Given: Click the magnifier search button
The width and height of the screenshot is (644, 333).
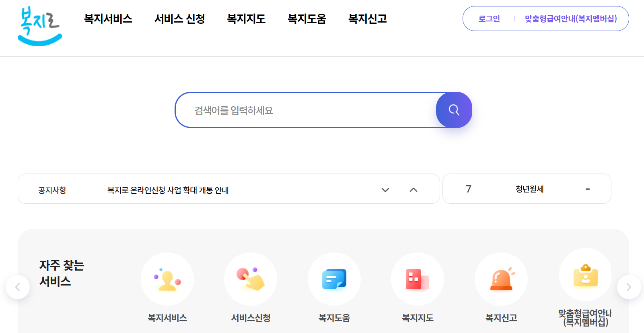Looking at the screenshot, I should coord(454,110).
